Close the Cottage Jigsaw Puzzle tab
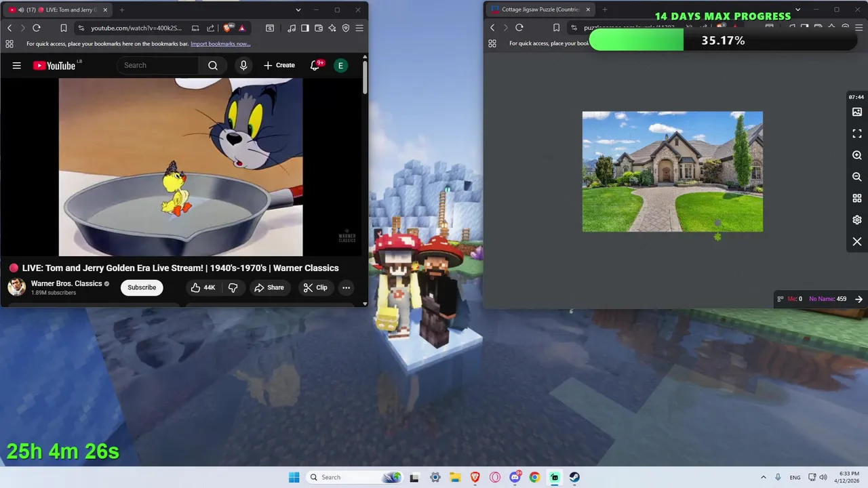This screenshot has width=868, height=488. [x=589, y=9]
